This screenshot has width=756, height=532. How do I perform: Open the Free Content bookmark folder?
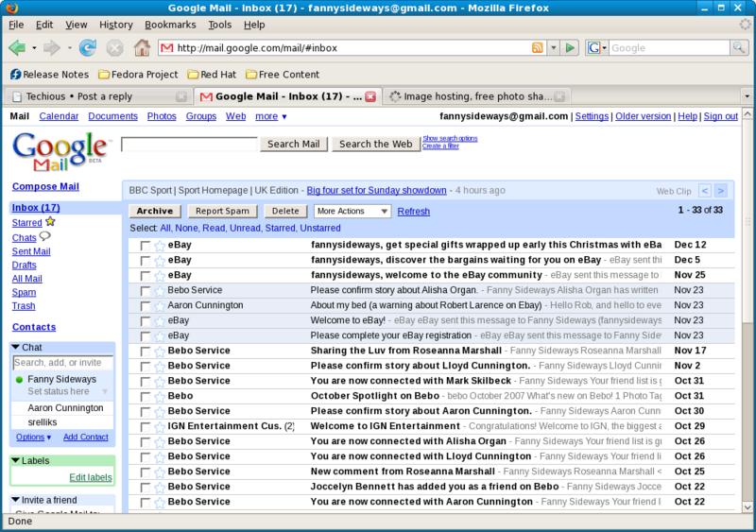point(283,75)
